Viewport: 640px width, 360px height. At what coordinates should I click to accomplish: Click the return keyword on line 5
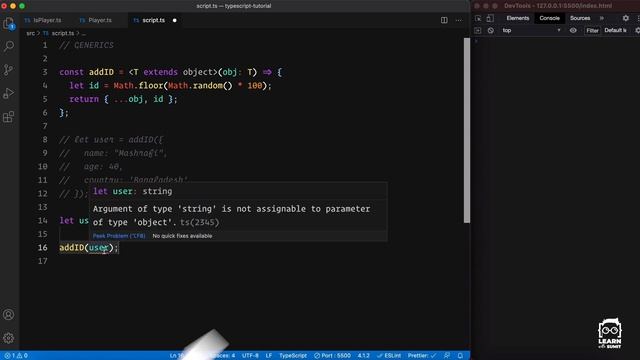[84, 99]
